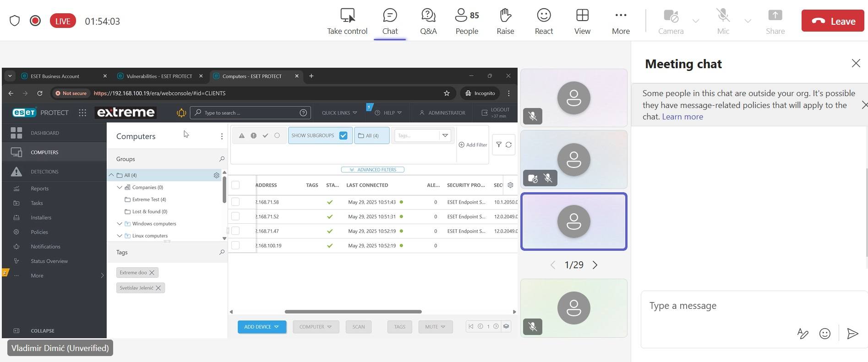Send the chat message arrow
The image size is (868, 362).
[852, 334]
